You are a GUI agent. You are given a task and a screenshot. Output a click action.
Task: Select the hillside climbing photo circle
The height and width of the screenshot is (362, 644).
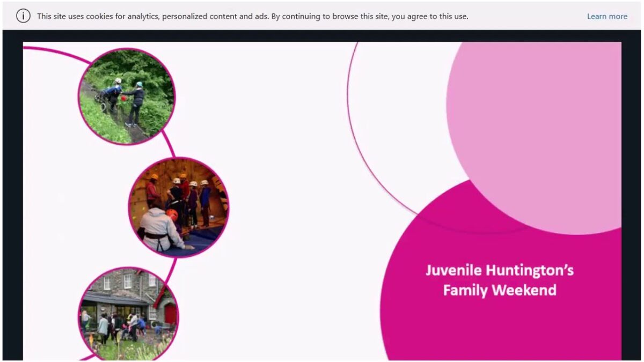click(127, 97)
